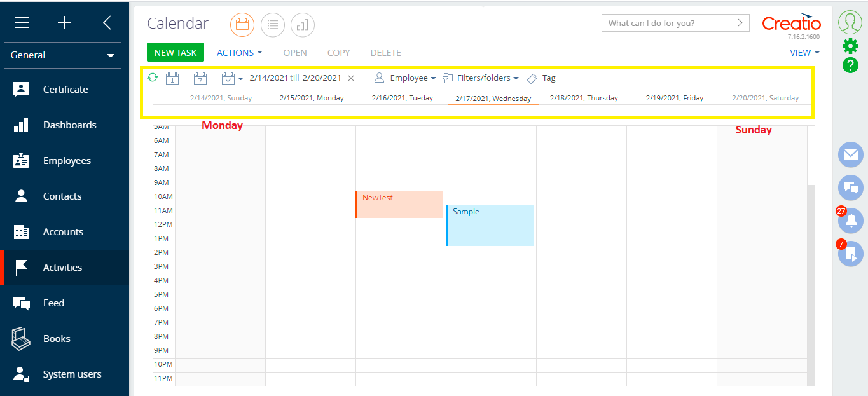Open the VIEW dropdown
Screen dimensions: 868x396
click(805, 53)
